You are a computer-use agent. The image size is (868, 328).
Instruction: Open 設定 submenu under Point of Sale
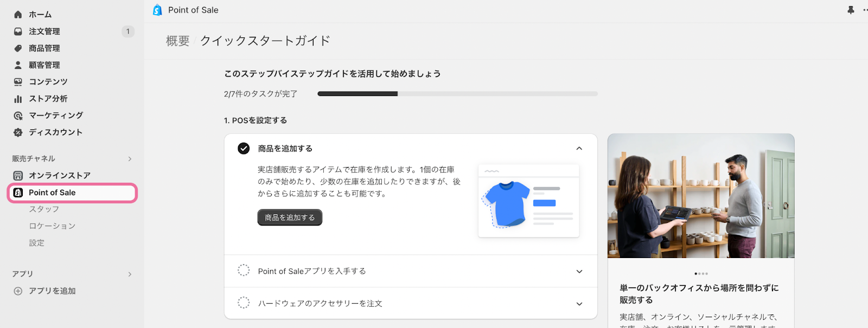click(36, 243)
